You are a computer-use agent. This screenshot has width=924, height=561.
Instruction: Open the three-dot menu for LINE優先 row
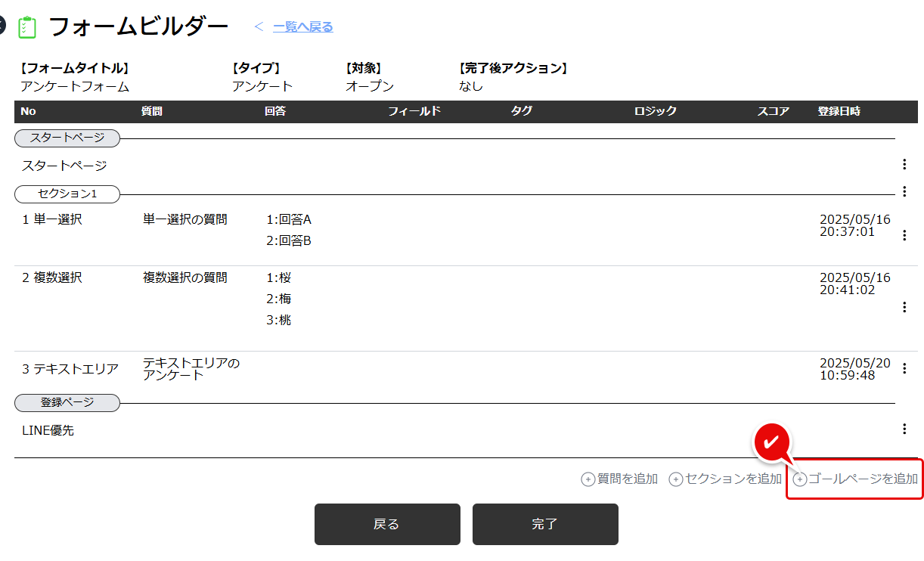(x=904, y=429)
